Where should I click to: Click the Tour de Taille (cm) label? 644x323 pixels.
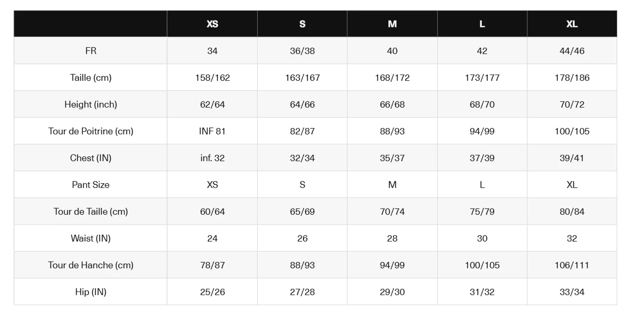coord(91,212)
